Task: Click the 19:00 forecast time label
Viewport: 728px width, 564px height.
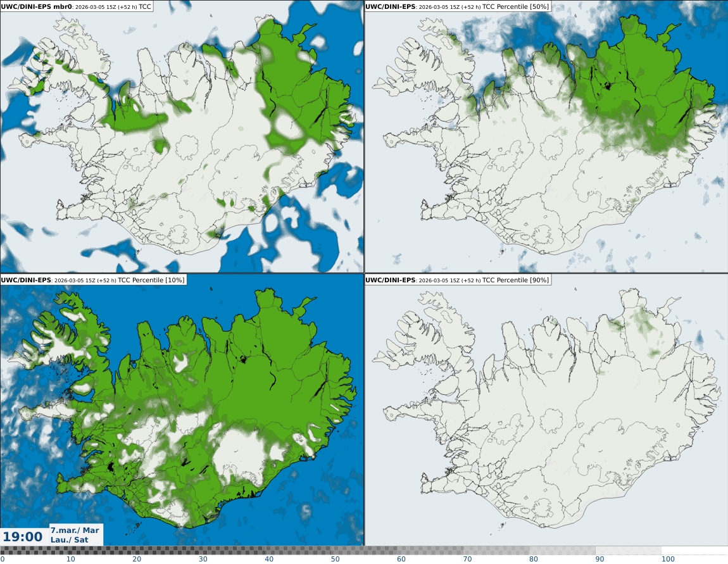Action: point(23,537)
